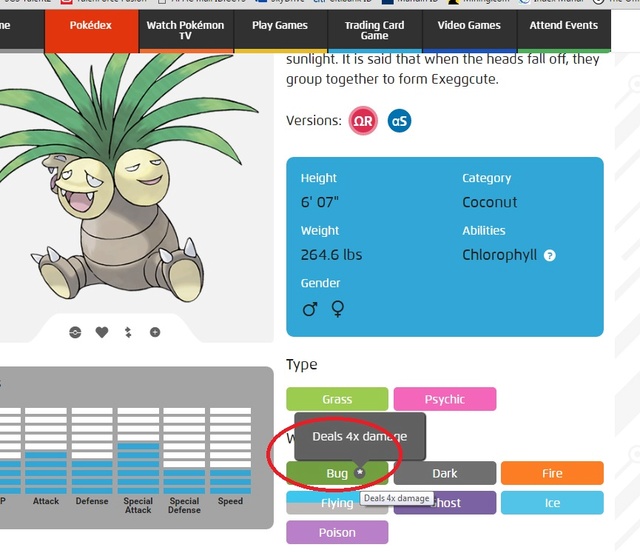Click the Defense stat bar column
The width and height of the screenshot is (640, 553).
[x=92, y=451]
